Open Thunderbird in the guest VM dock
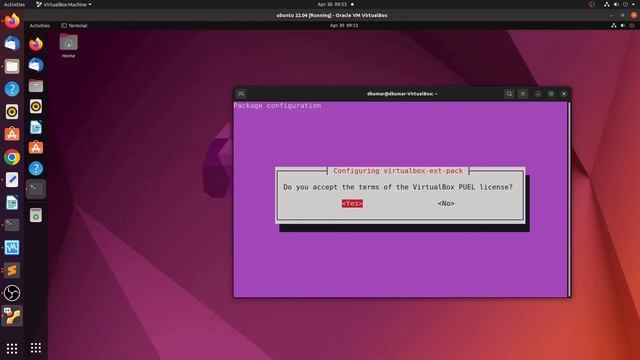 36,64
